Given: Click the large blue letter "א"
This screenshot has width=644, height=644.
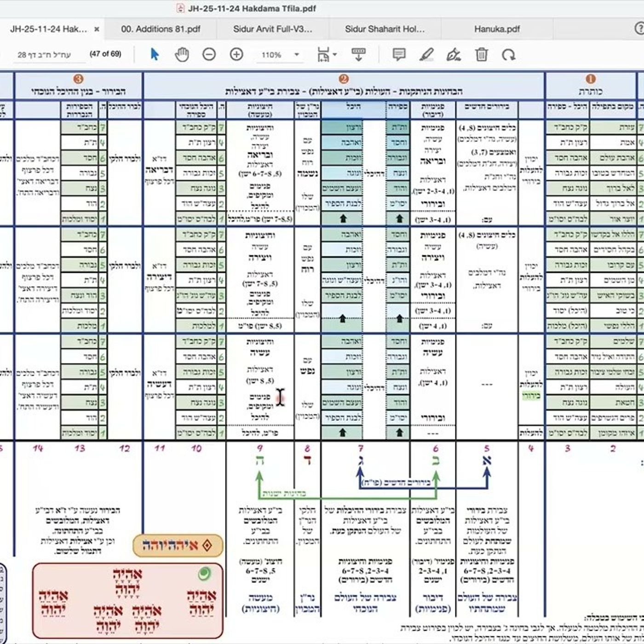Looking at the screenshot, I should pos(487,460).
